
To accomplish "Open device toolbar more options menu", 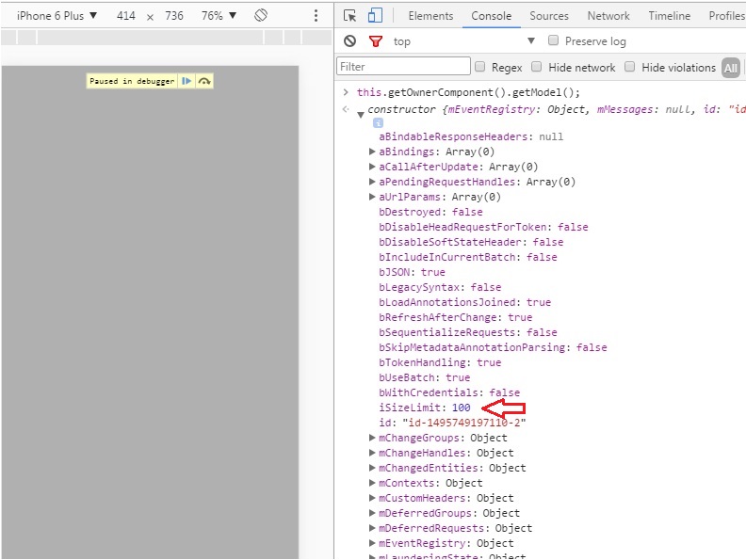I will [x=316, y=16].
